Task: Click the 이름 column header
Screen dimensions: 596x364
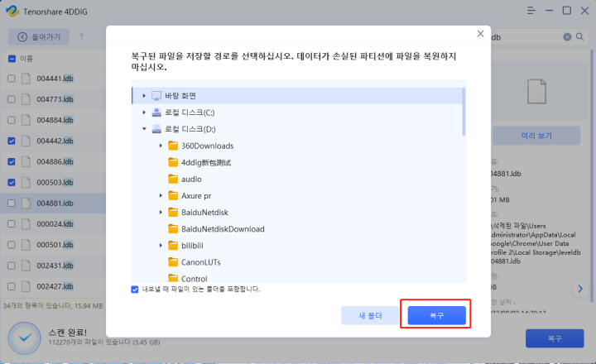Action: coord(26,59)
